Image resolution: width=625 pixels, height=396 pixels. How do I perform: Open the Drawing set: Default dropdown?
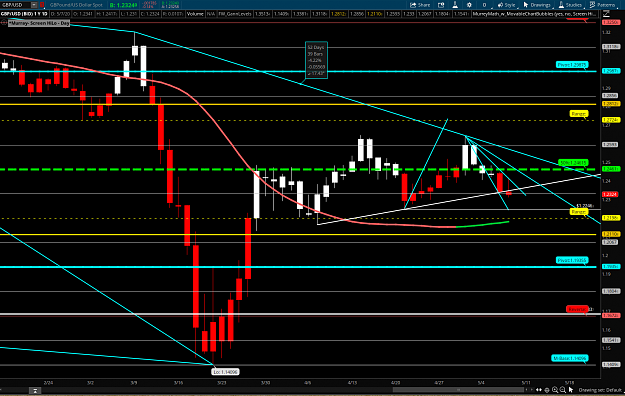(600, 390)
